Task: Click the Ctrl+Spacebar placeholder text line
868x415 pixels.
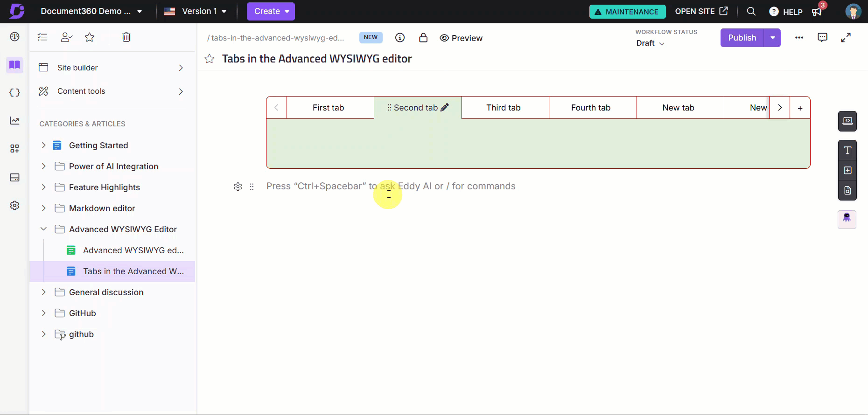Action: 391,186
